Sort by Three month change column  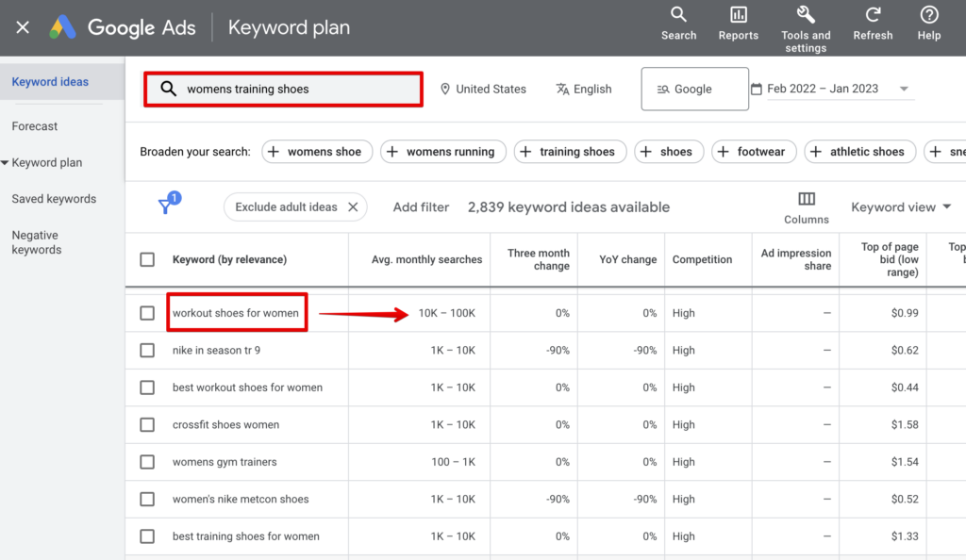[x=538, y=259]
